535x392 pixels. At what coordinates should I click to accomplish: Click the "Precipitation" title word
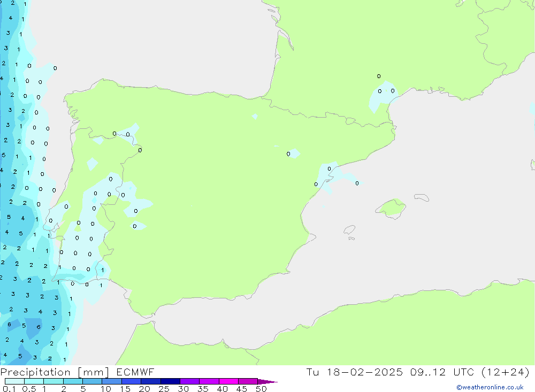coord(35,372)
